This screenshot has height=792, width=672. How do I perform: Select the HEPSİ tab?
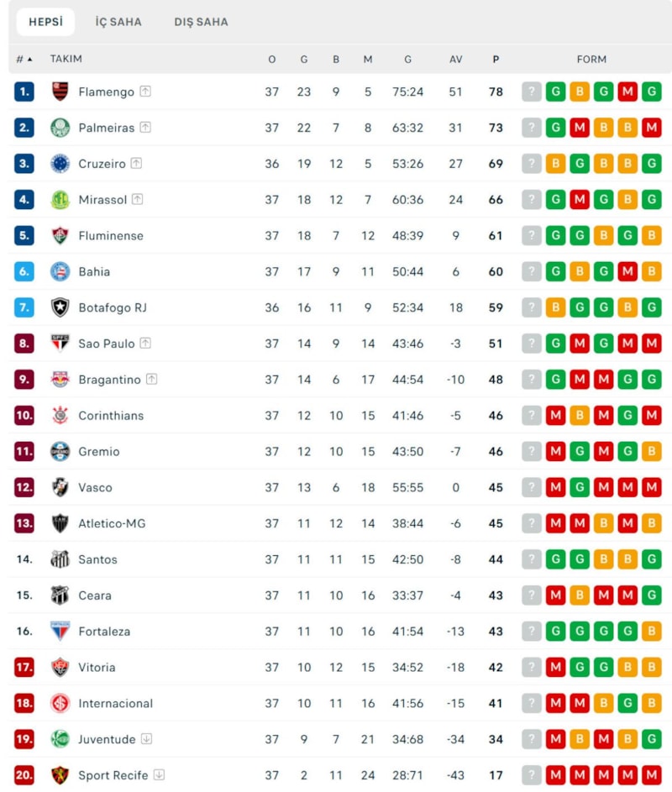click(x=46, y=22)
